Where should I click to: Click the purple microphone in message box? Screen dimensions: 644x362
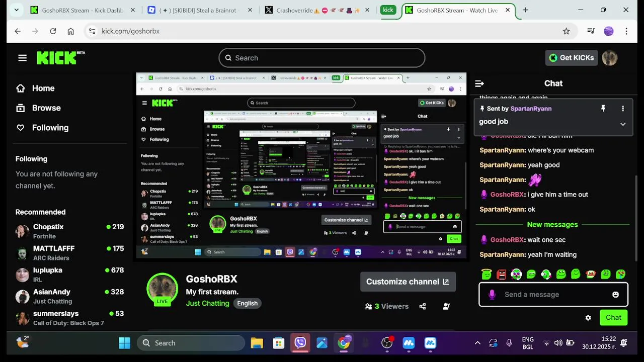tap(492, 295)
